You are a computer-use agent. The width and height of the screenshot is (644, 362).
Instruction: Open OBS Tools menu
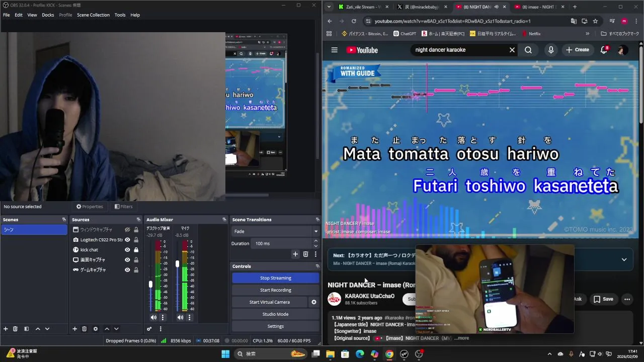pos(120,15)
